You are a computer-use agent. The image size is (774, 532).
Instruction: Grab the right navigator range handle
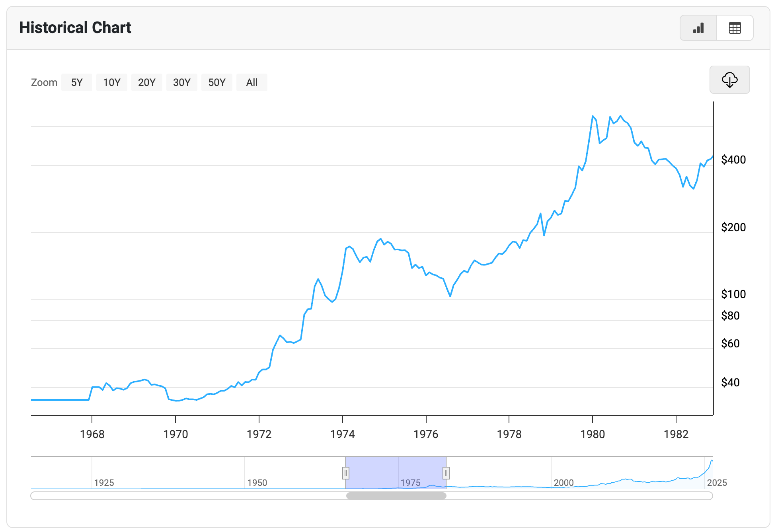tap(446, 473)
